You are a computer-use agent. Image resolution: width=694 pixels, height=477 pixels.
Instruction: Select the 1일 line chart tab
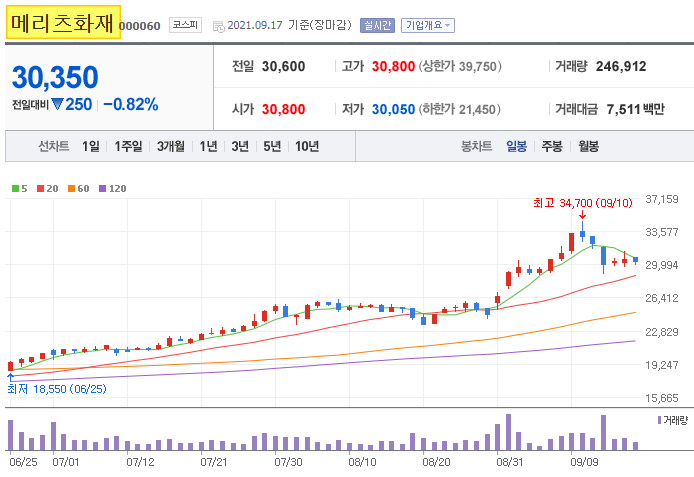tap(91, 146)
